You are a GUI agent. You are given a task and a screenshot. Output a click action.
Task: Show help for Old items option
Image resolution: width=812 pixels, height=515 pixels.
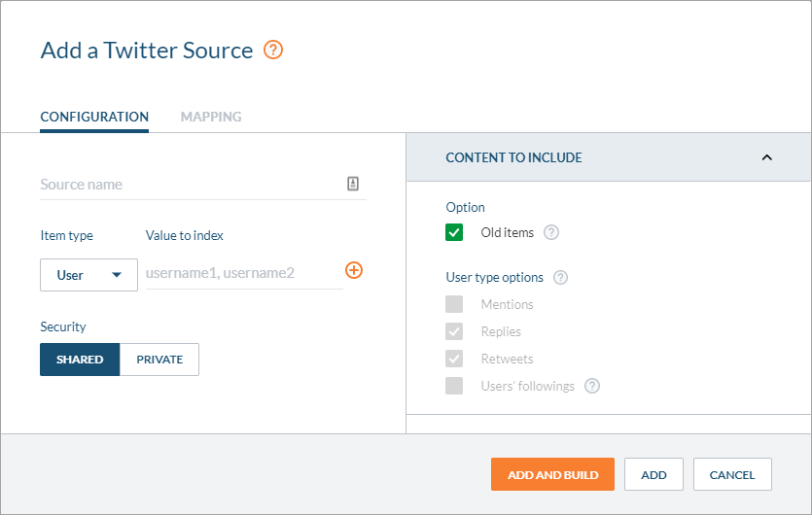551,232
